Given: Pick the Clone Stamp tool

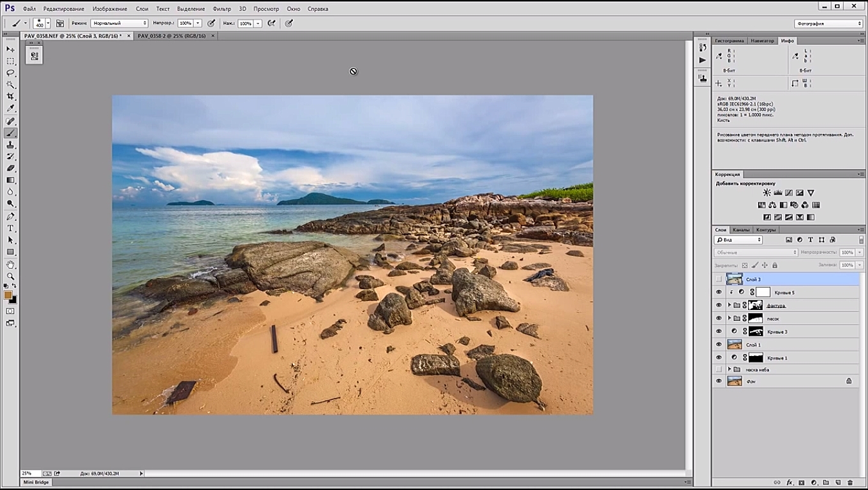Looking at the screenshot, I should 10,145.
